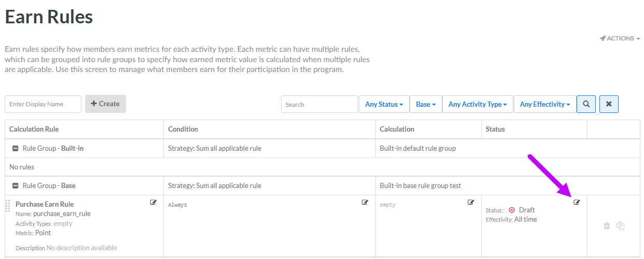Focus the Enter Display Name field

click(x=43, y=104)
